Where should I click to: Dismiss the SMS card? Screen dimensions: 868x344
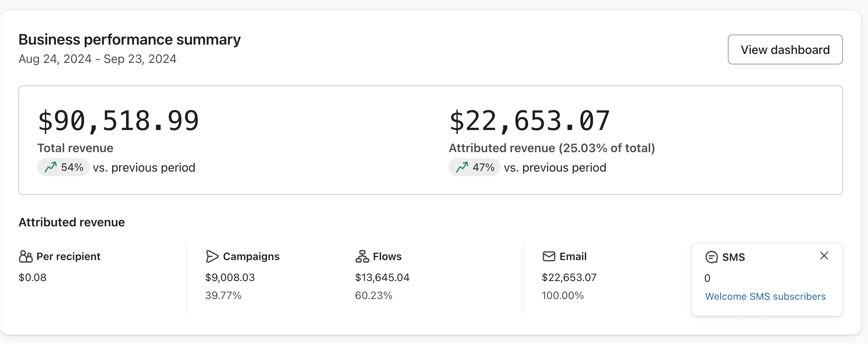coord(824,256)
